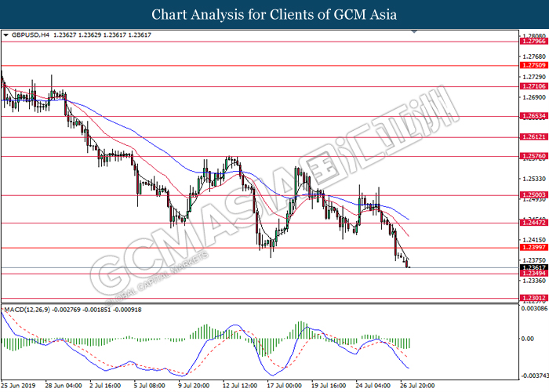The width and height of the screenshot is (549, 392).
Task: Click the chart title mentioning GCM Asia
Action: pos(274,15)
